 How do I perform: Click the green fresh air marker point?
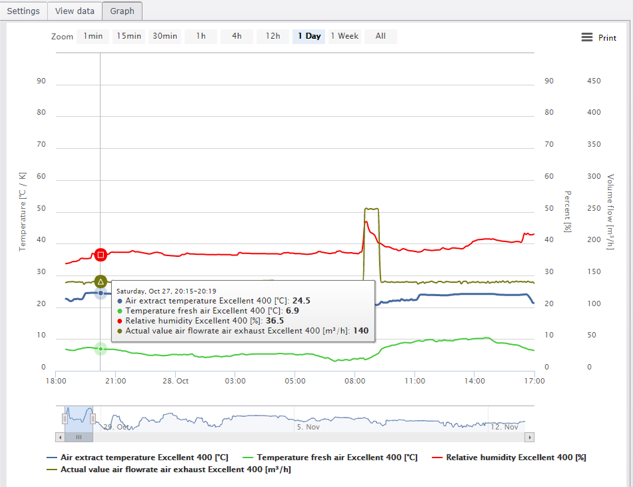pyautogui.click(x=101, y=349)
